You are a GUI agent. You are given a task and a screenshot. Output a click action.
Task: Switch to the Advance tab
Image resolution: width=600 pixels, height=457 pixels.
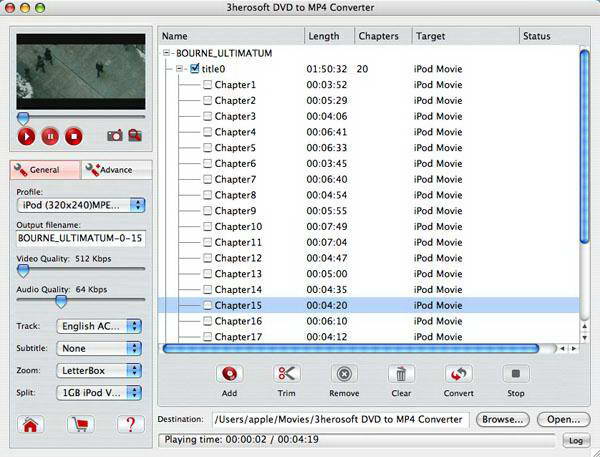tap(117, 170)
